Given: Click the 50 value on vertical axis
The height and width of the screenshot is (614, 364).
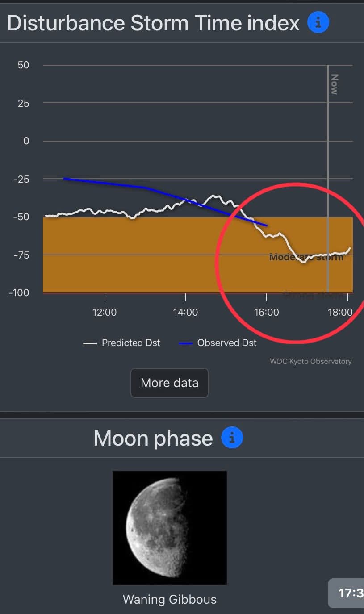Looking at the screenshot, I should (23, 65).
